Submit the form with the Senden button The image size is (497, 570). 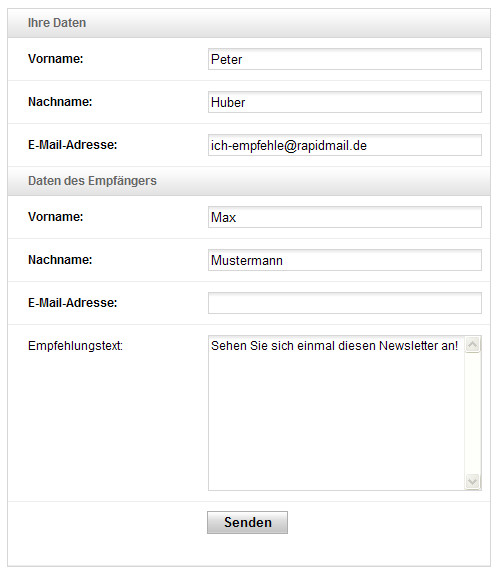click(247, 522)
